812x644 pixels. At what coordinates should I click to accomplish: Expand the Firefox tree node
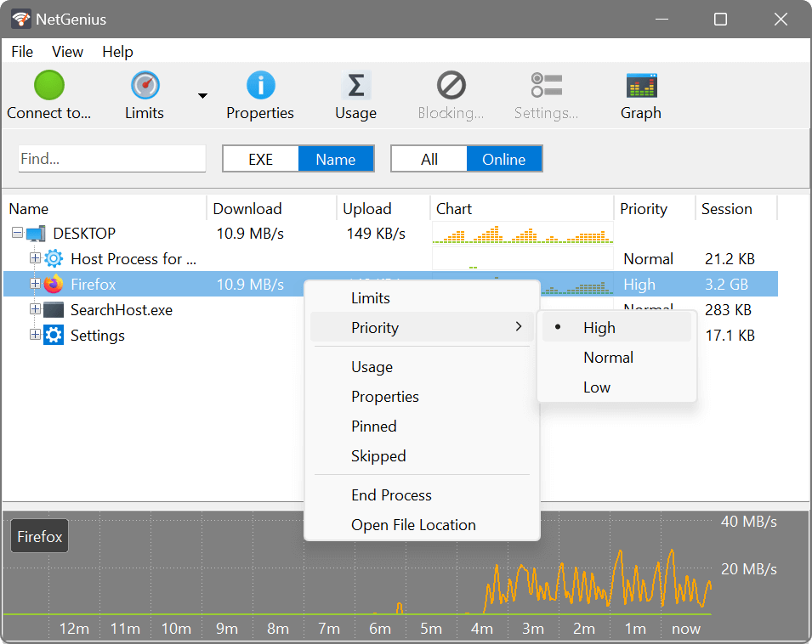point(35,284)
